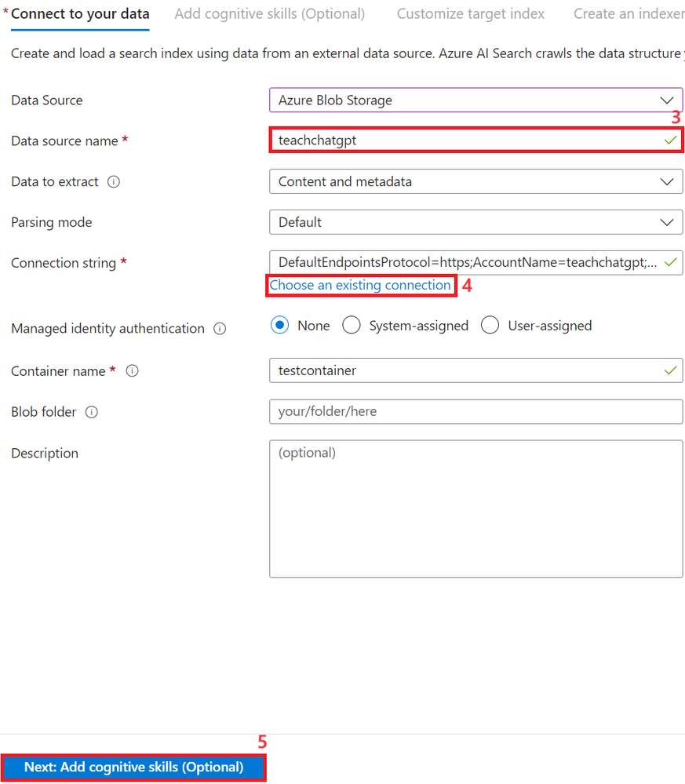
Task: Go to Create an indexer tab
Action: (x=628, y=14)
